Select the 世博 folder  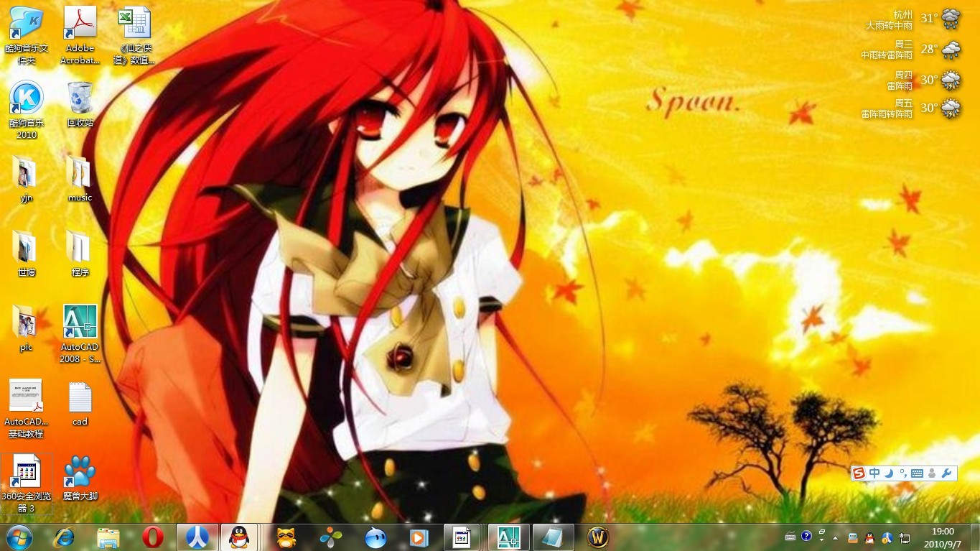(x=27, y=253)
